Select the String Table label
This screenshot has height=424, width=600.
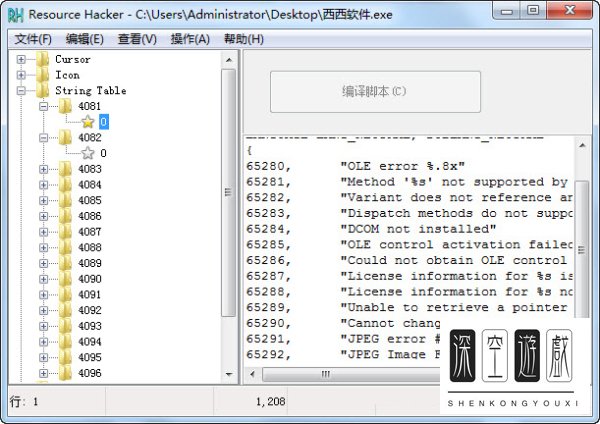pos(91,91)
